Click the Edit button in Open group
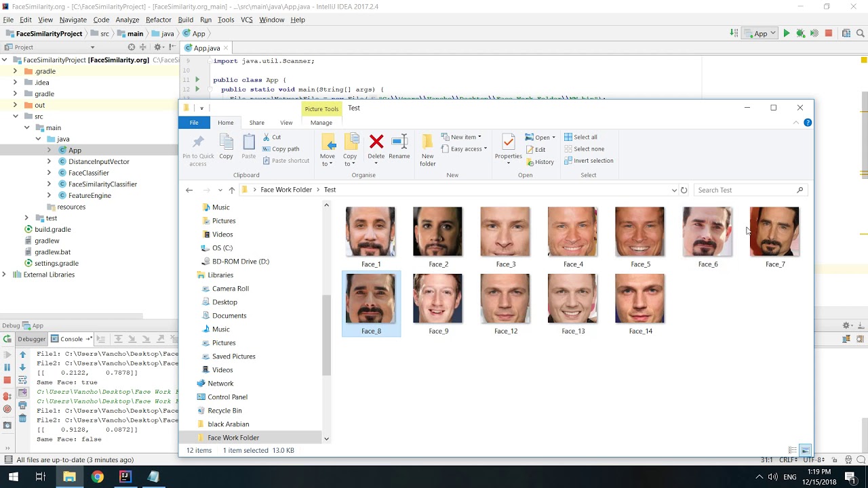The image size is (868, 488). point(536,150)
